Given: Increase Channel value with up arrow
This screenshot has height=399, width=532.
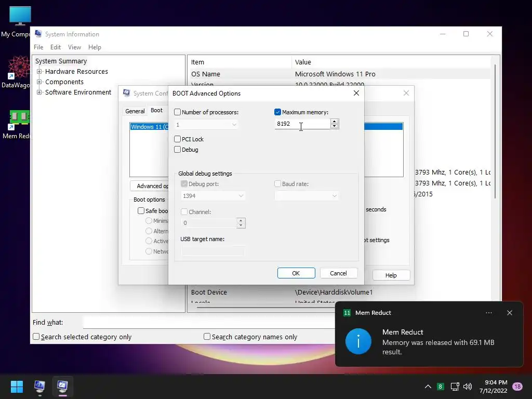Looking at the screenshot, I should coord(241,220).
